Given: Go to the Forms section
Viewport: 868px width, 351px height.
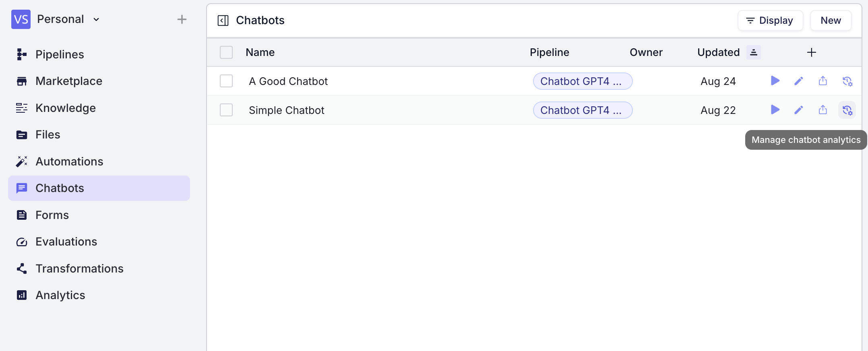Looking at the screenshot, I should (52, 215).
